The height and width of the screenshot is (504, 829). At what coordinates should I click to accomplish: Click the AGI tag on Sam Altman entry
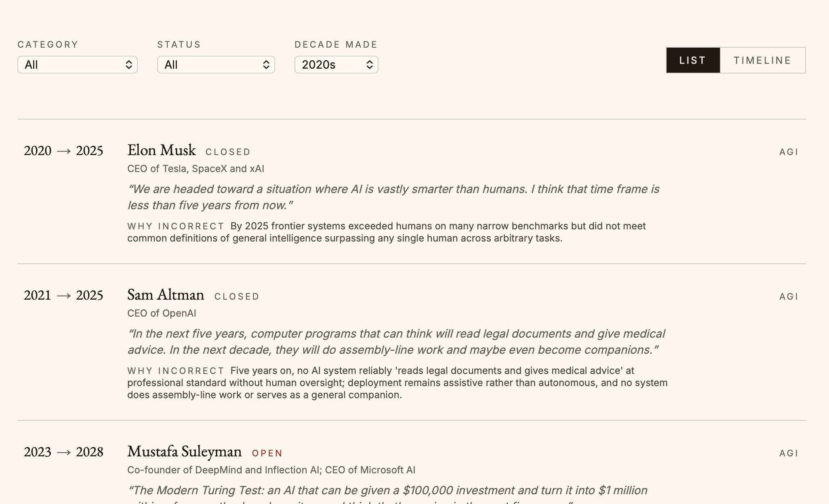[x=789, y=296]
